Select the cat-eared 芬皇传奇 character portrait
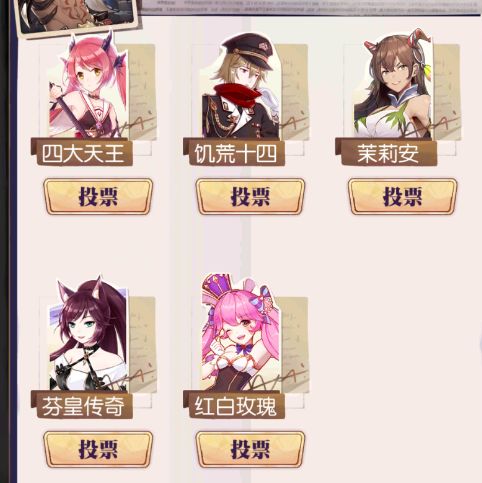482x483 pixels. pos(88,333)
